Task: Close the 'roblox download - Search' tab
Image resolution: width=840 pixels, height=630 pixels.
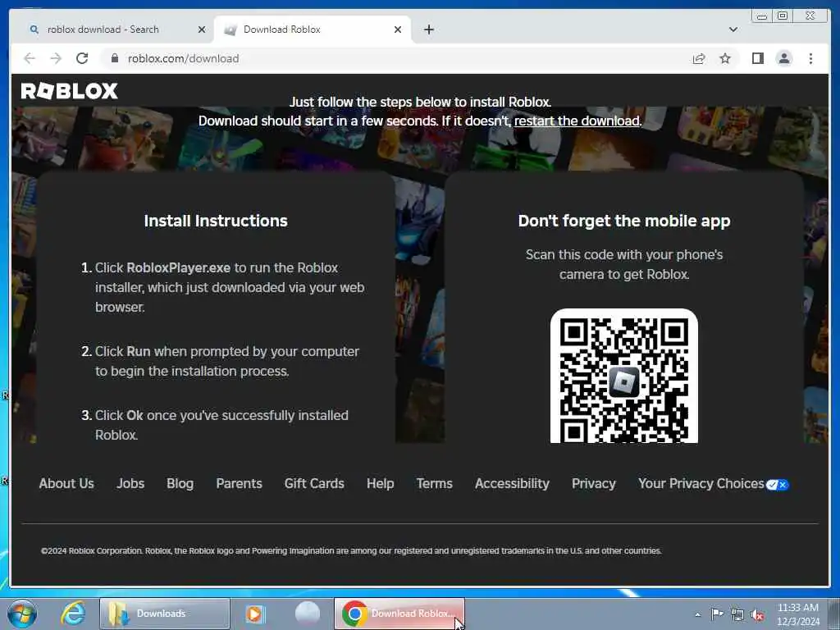Action: click(202, 30)
